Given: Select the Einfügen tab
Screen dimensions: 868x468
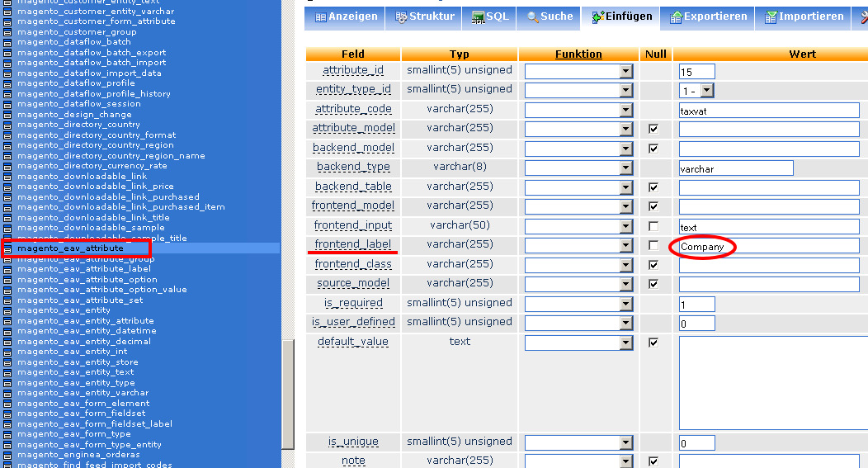Looking at the screenshot, I should click(x=621, y=17).
